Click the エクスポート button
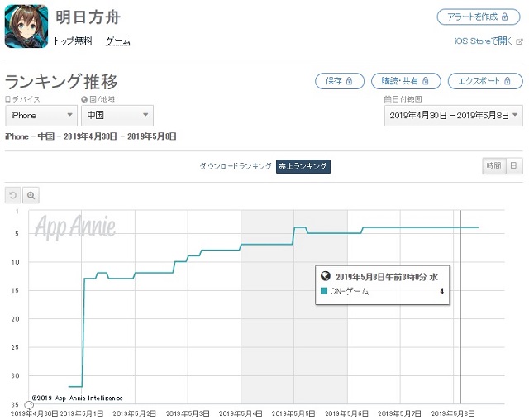The height and width of the screenshot is (420, 529). pyautogui.click(x=485, y=81)
